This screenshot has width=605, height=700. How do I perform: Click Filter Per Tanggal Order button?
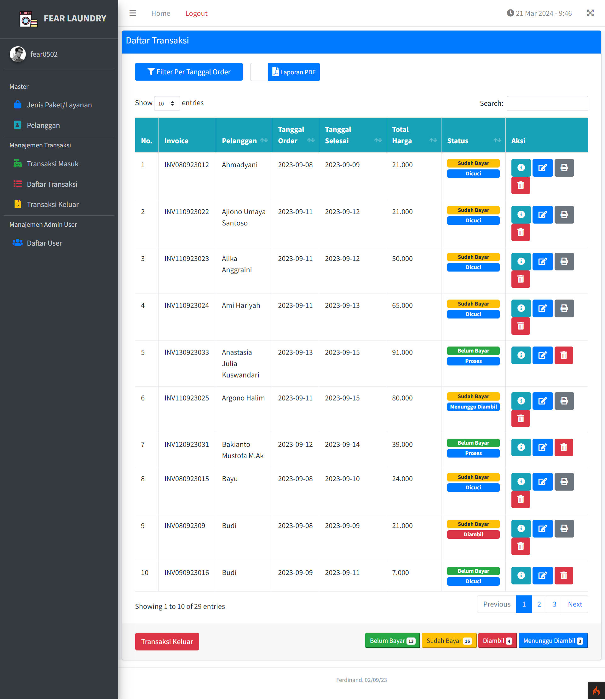(189, 71)
